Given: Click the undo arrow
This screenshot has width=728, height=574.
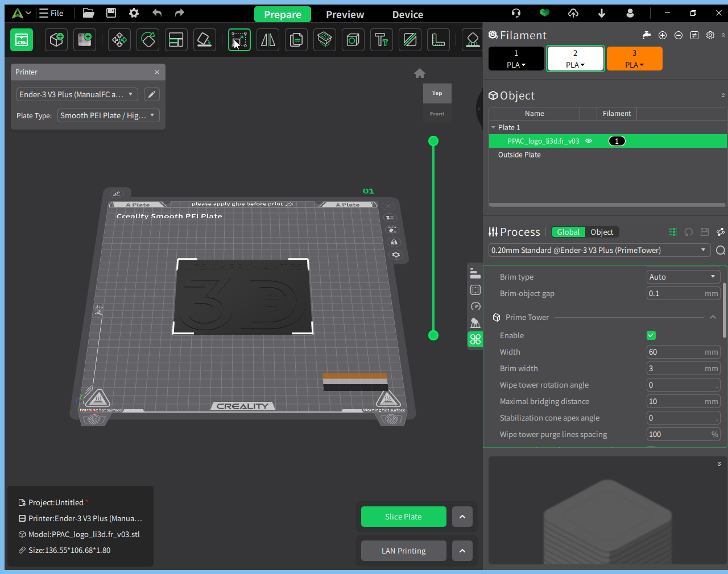Looking at the screenshot, I should coord(157,13).
